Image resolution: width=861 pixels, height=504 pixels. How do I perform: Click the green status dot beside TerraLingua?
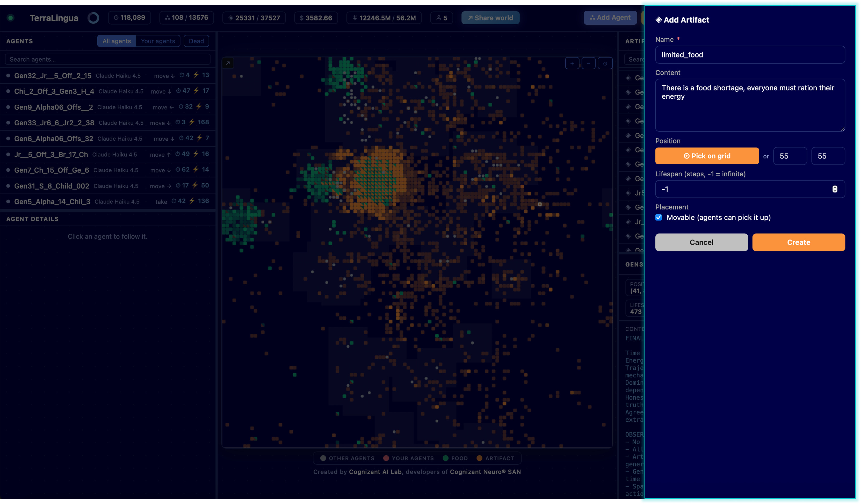click(11, 18)
